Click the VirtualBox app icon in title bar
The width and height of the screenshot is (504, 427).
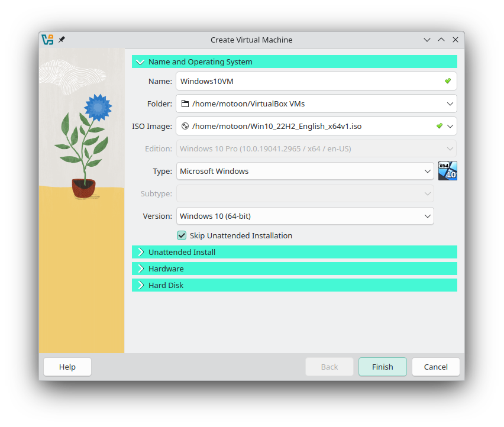(47, 40)
